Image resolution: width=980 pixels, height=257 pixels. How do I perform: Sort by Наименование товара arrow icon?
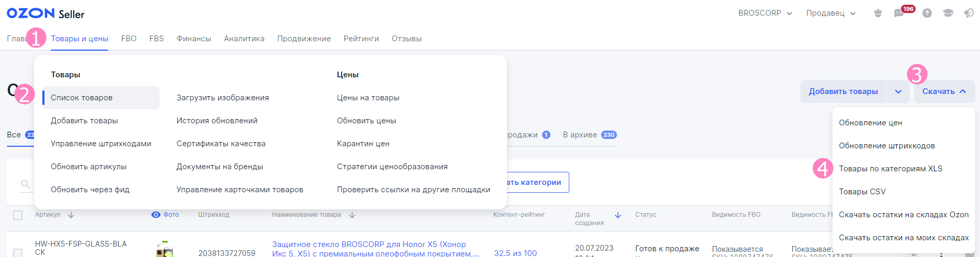click(x=352, y=215)
